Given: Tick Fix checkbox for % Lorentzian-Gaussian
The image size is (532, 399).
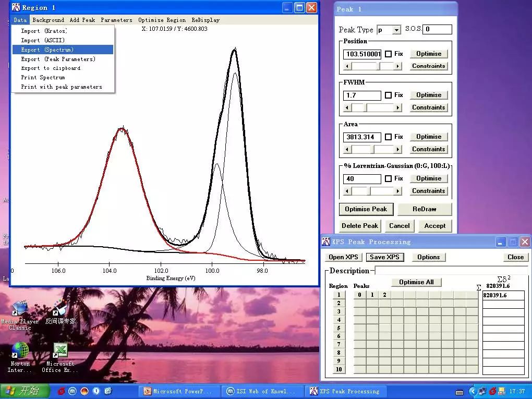Looking at the screenshot, I should tap(389, 178).
